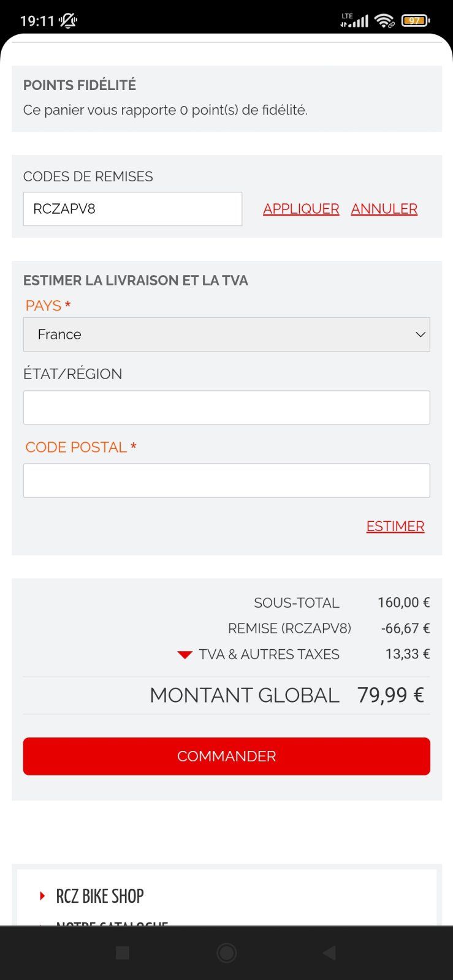453x980 pixels.
Task: Tap the Android back navigation triangle
Action: pos(330,952)
